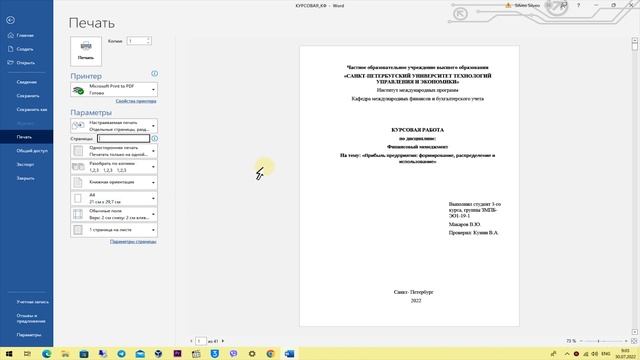Click the preview vertical scrollbar down arrow
The width and height of the screenshot is (640, 360).
pyautogui.click(x=635, y=332)
